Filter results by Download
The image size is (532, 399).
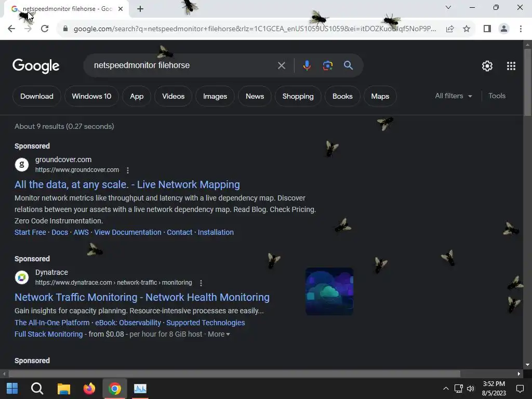pyautogui.click(x=37, y=96)
